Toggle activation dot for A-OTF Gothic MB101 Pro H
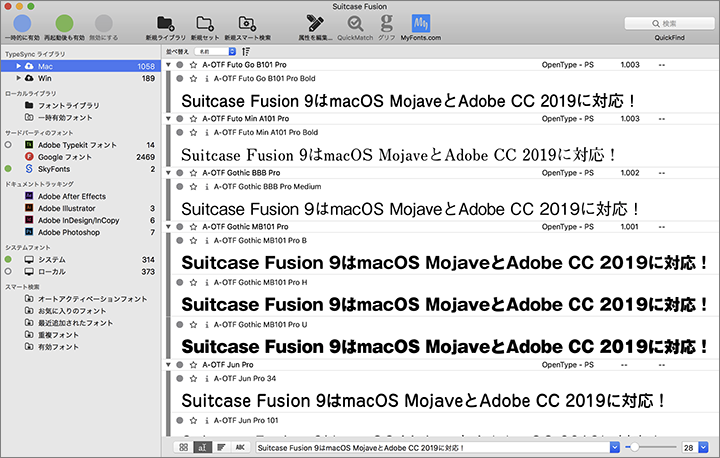 (x=180, y=283)
